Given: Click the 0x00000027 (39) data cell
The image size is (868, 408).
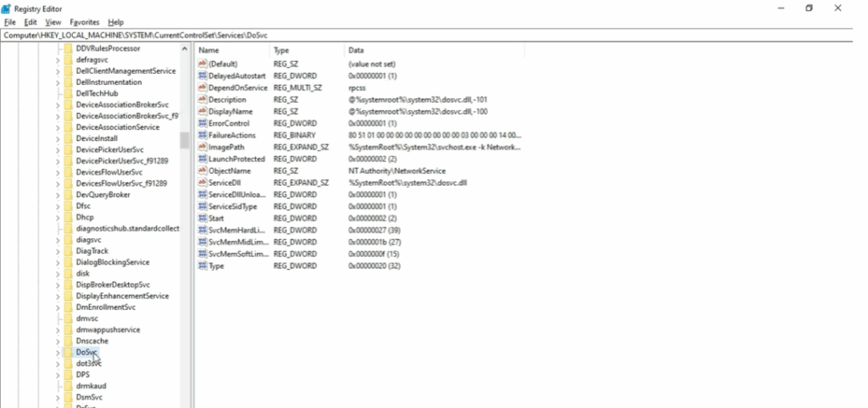Looking at the screenshot, I should click(374, 230).
